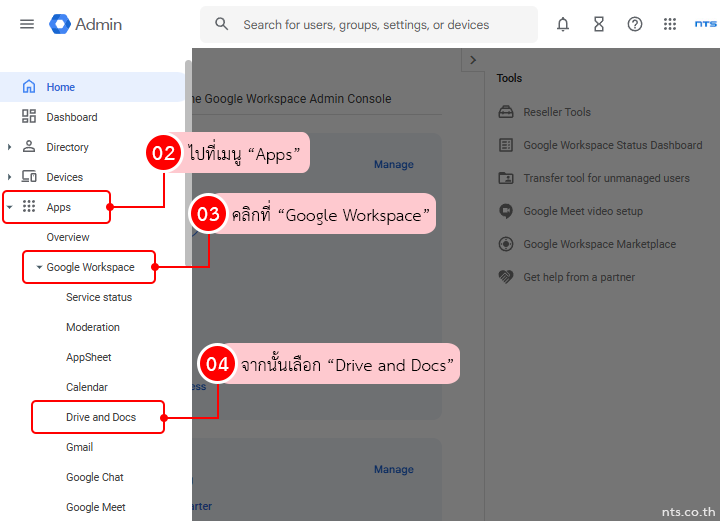Image resolution: width=720 pixels, height=521 pixels.
Task: Open Google Meet video setup
Action: (583, 211)
